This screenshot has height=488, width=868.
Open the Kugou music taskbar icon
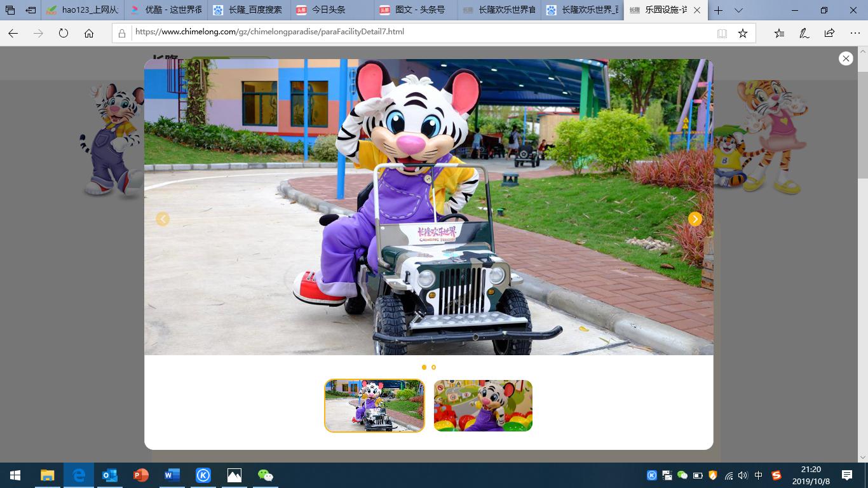(x=203, y=475)
